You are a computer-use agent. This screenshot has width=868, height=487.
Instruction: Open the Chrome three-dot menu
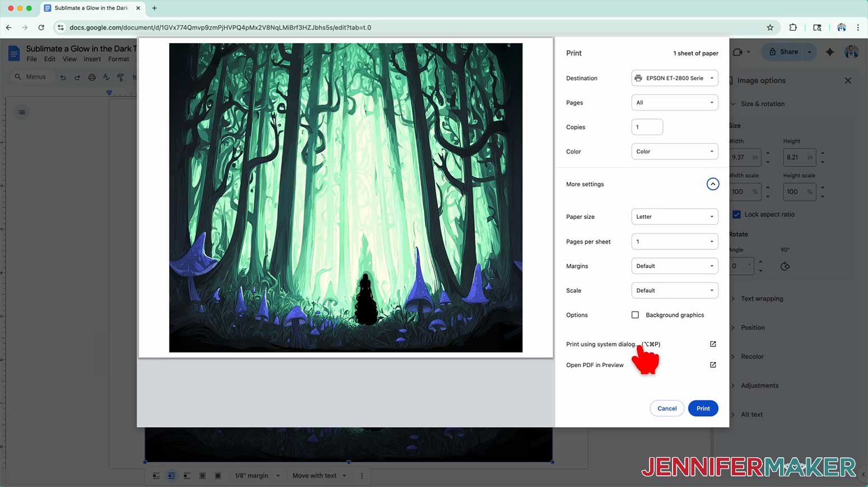[x=858, y=27]
